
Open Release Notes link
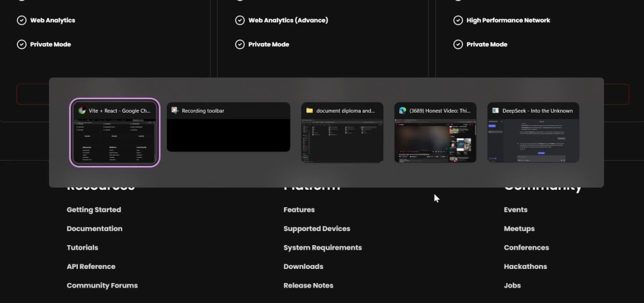click(308, 286)
